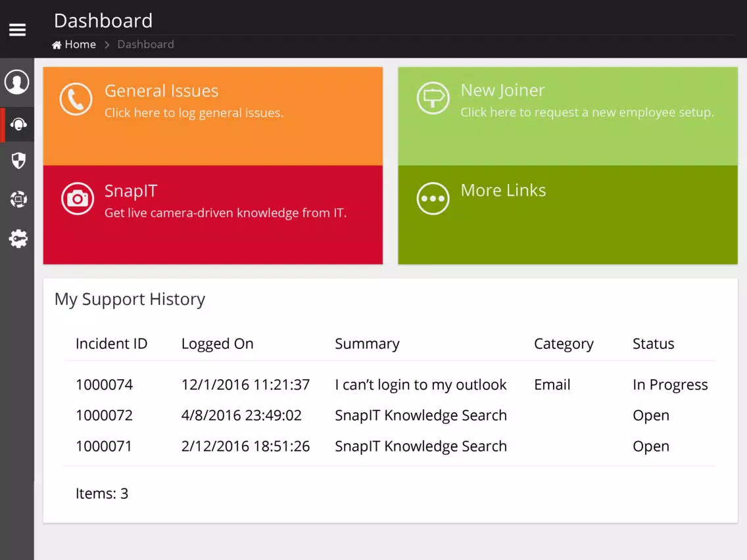Viewport: 747px width, 560px height.
Task: Click the signpost icon on New Joiner
Action: point(433,98)
